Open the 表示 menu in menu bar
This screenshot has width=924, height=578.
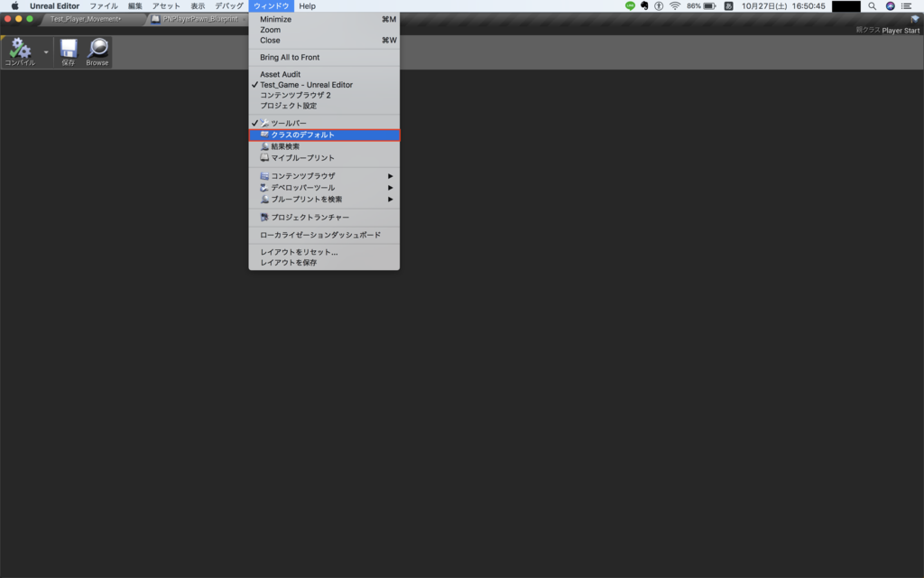pos(198,6)
